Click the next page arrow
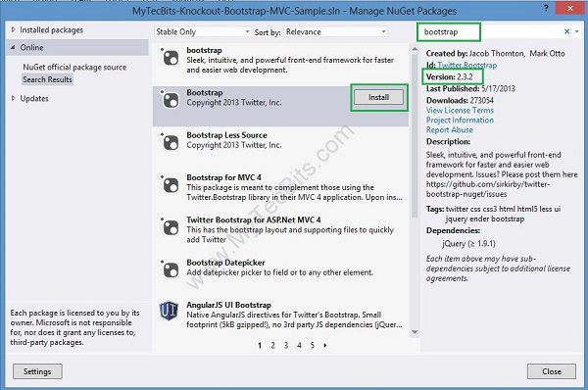 click(325, 345)
